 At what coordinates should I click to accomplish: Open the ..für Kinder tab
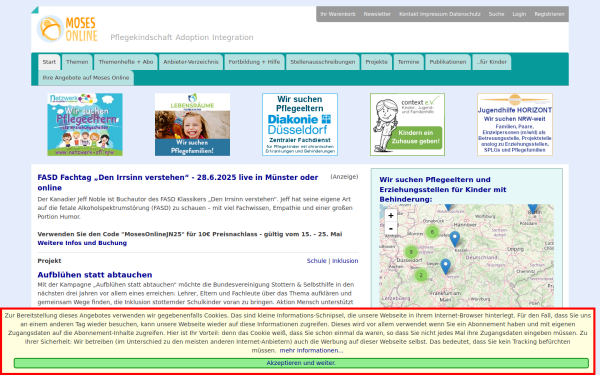click(x=491, y=62)
